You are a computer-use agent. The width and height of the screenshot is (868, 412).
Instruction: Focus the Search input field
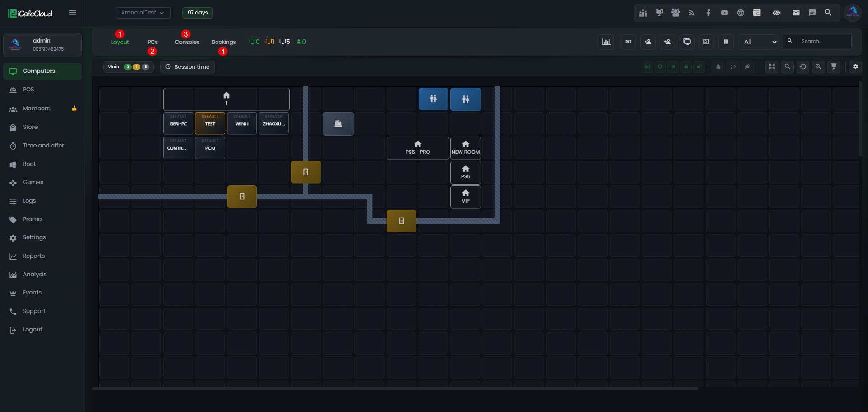pos(824,42)
